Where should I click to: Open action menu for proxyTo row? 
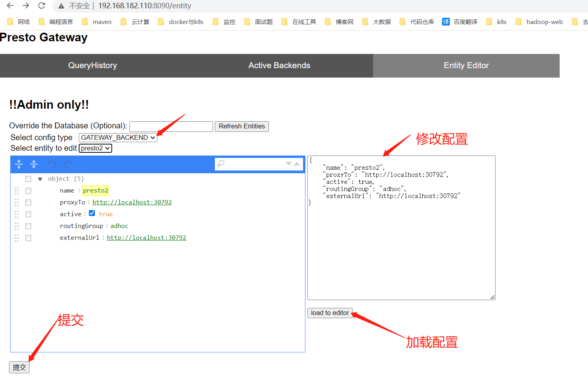(28, 202)
